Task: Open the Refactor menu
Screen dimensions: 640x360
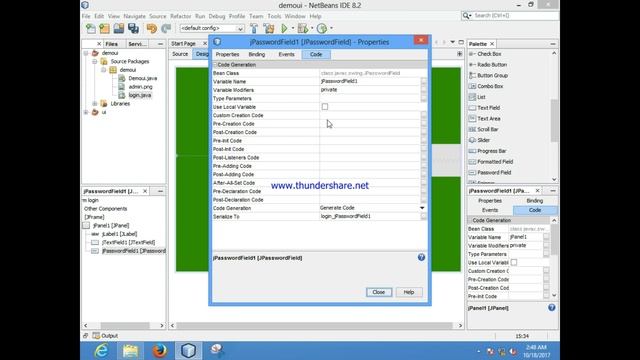Action: tap(180, 16)
